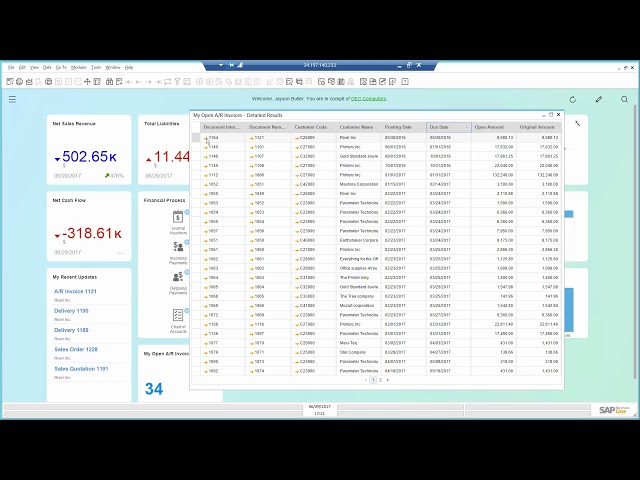This screenshot has width=640, height=480.
Task: Click the Print toolbar icon
Action: pyautogui.click(x=19, y=82)
